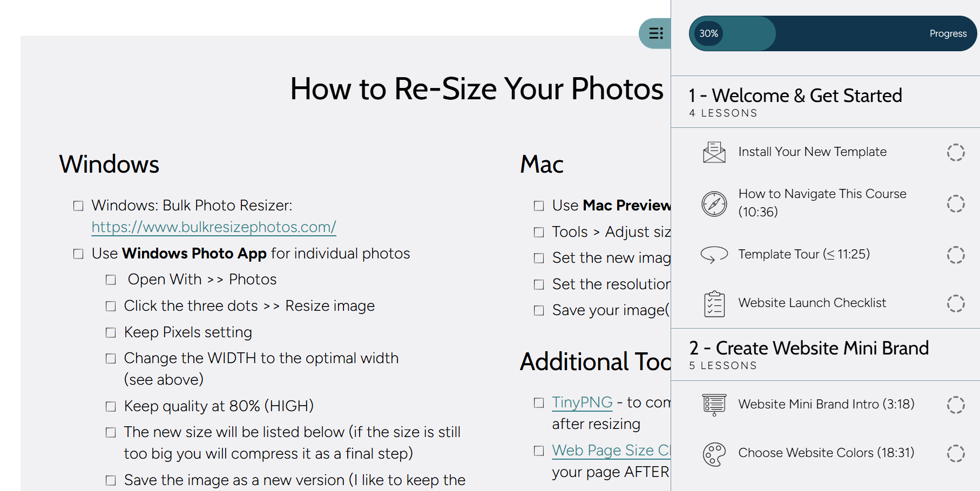This screenshot has width=980, height=491.
Task: Open the bulkresizephotos.com link
Action: (214, 227)
